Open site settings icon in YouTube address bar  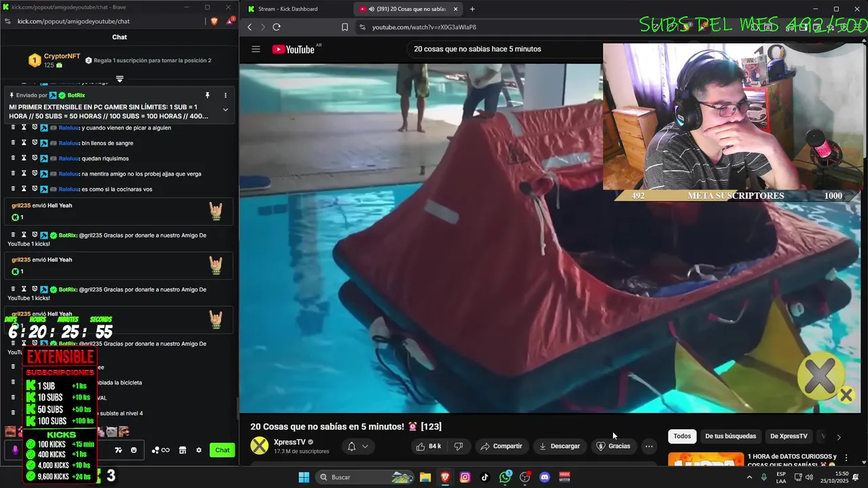362,27
